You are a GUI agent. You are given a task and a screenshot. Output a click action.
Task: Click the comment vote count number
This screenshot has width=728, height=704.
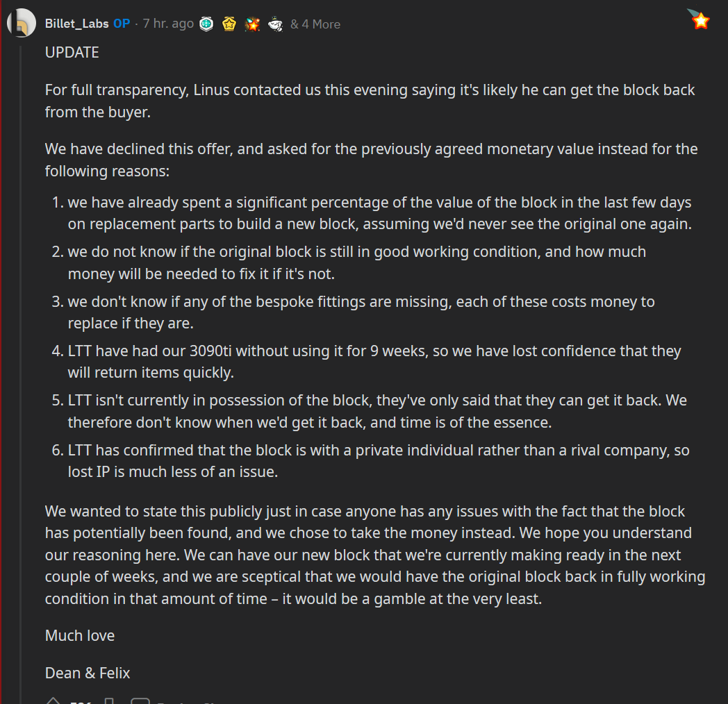[81, 702]
